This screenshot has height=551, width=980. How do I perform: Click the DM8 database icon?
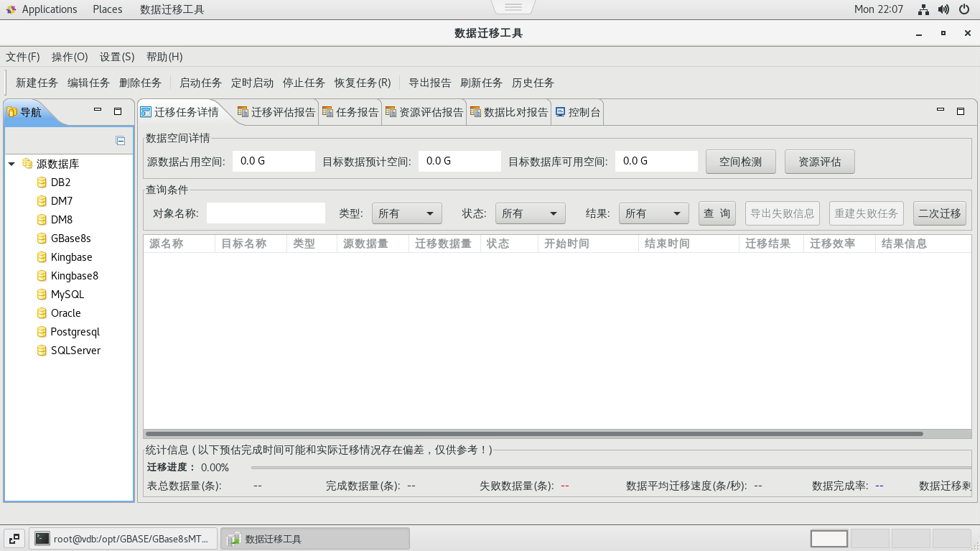point(42,220)
